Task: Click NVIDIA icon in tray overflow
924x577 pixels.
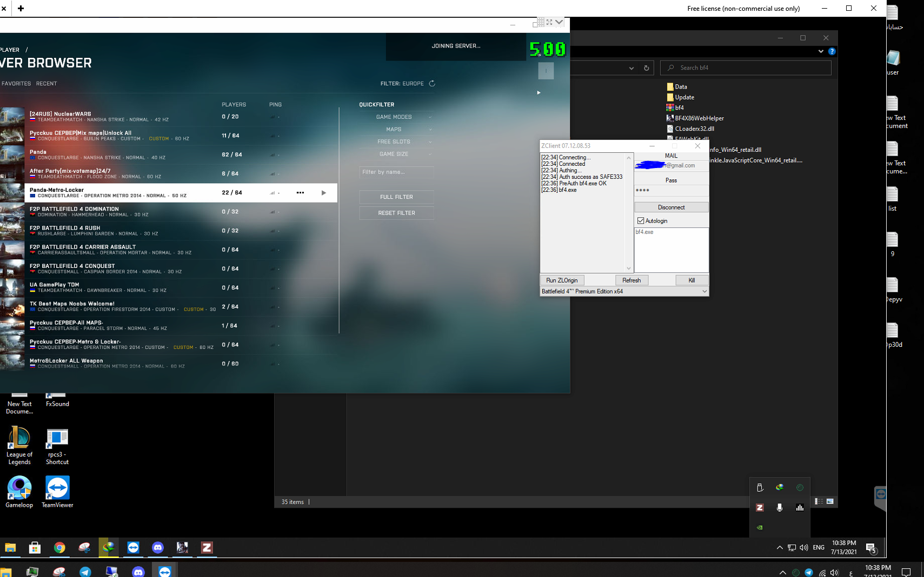Action: [760, 527]
